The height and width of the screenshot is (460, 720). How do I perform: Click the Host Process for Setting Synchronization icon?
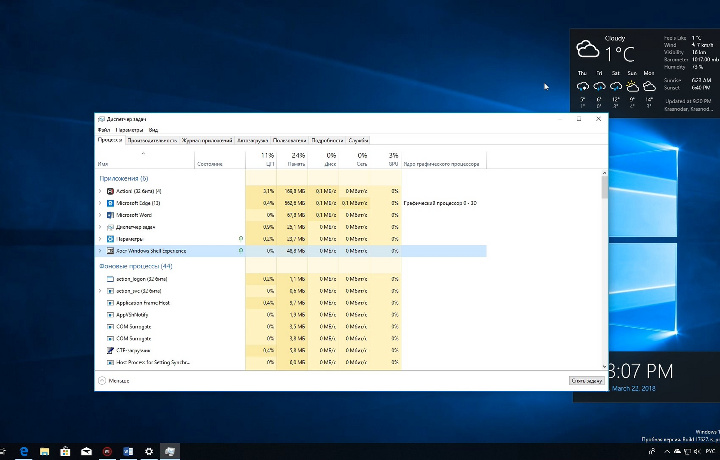click(x=110, y=362)
